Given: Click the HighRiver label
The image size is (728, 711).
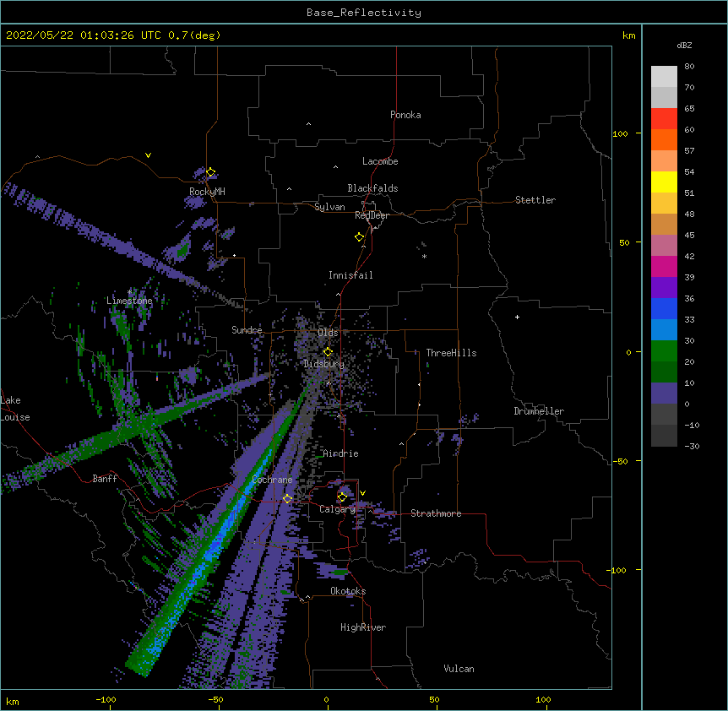Looking at the screenshot, I should pos(363,627).
